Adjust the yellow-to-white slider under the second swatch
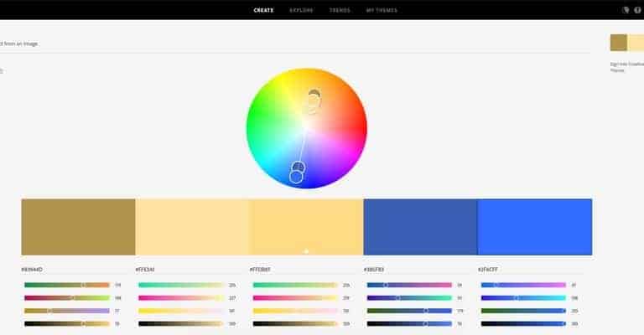644x335 pixels. 181,312
